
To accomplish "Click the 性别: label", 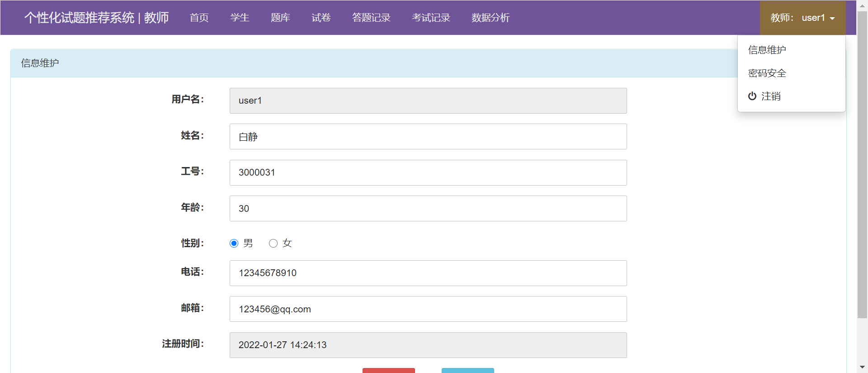I will click(x=193, y=243).
